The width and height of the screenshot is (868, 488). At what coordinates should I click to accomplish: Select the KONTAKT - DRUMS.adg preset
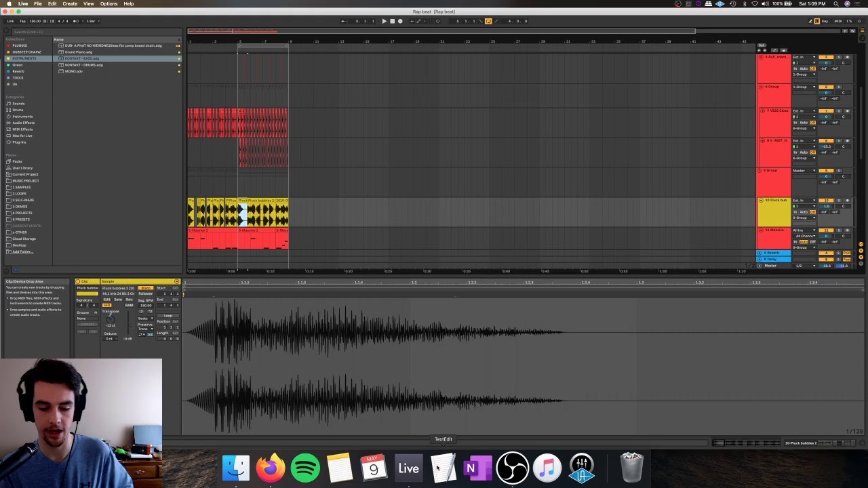tap(83, 65)
